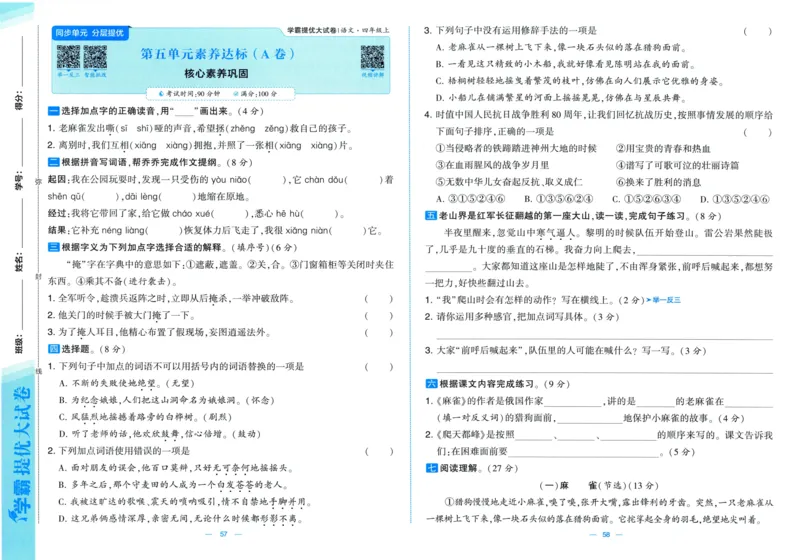Click the subtitle 核心素养巩固
Image resolution: width=800 pixels, height=560 pixels.
point(216,73)
